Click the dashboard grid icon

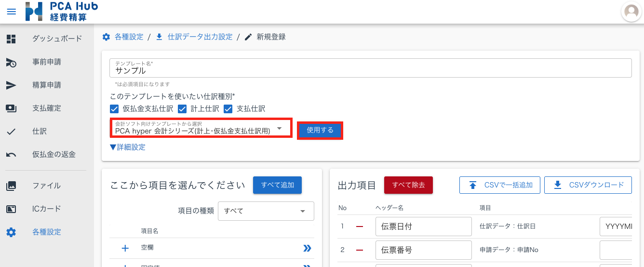point(11,39)
